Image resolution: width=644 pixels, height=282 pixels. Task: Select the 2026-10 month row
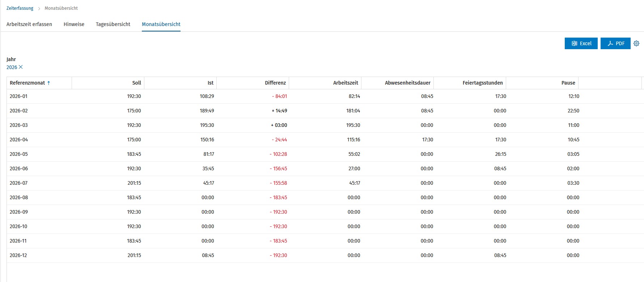coord(325,227)
